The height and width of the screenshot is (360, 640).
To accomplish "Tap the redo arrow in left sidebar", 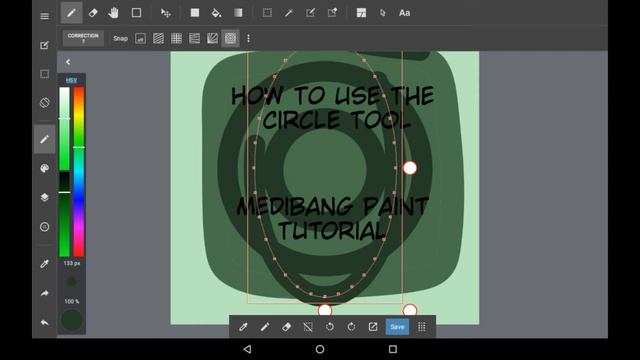I will [x=44, y=293].
